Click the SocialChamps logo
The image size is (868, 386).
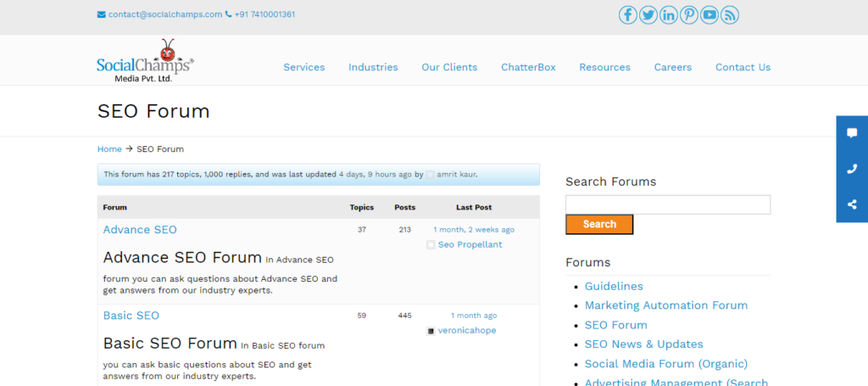pyautogui.click(x=145, y=63)
